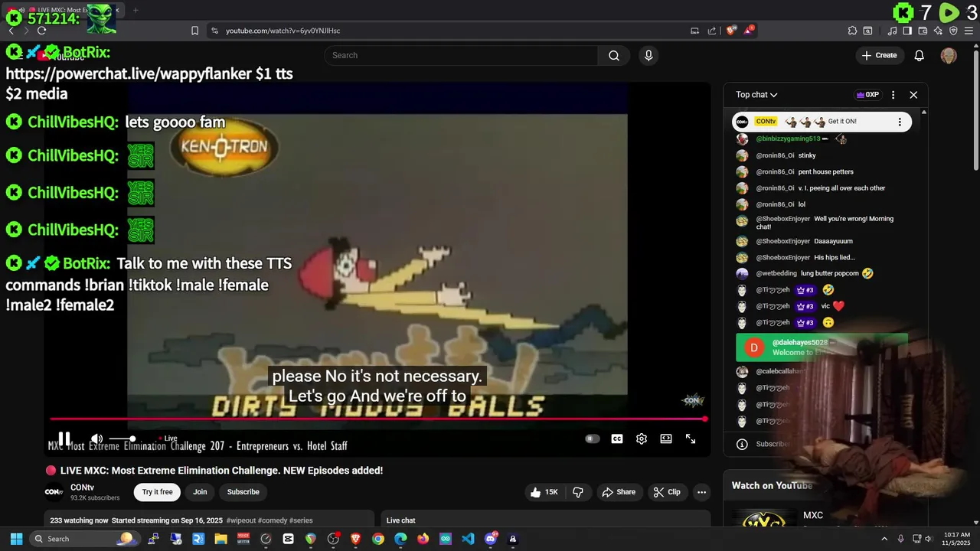The image size is (980, 551).
Task: Adjust the video volume slider
Action: tap(121, 439)
